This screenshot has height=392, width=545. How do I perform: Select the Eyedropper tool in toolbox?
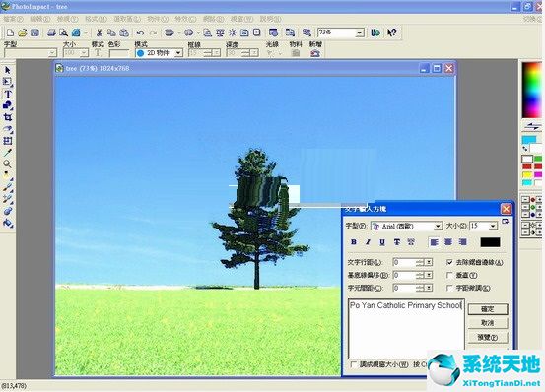[7, 152]
